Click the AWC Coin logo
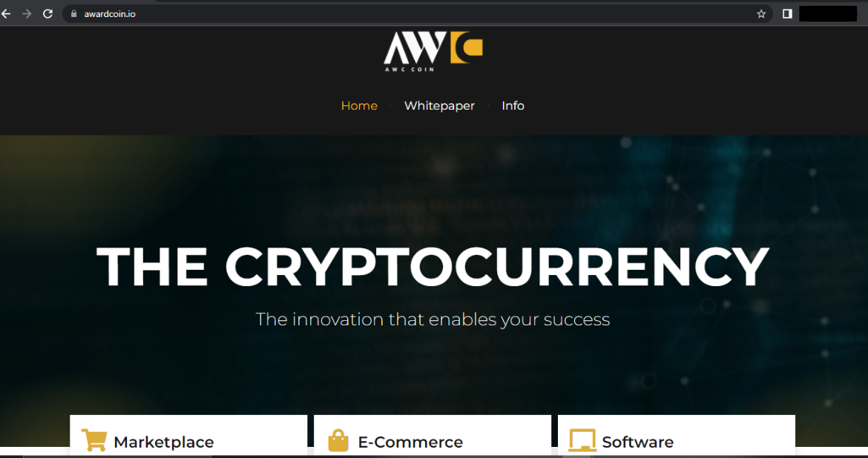The height and width of the screenshot is (458, 868). [x=433, y=51]
